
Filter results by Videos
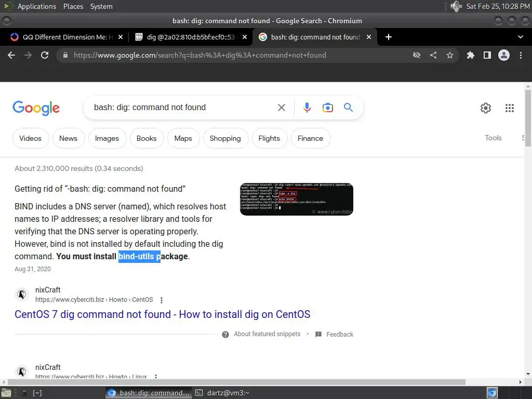point(31,138)
